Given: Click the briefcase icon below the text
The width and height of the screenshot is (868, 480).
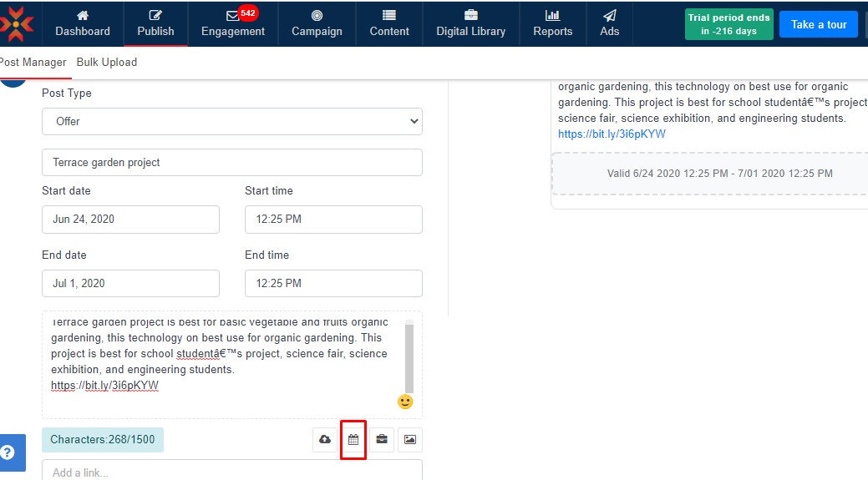Looking at the screenshot, I should pyautogui.click(x=382, y=440).
